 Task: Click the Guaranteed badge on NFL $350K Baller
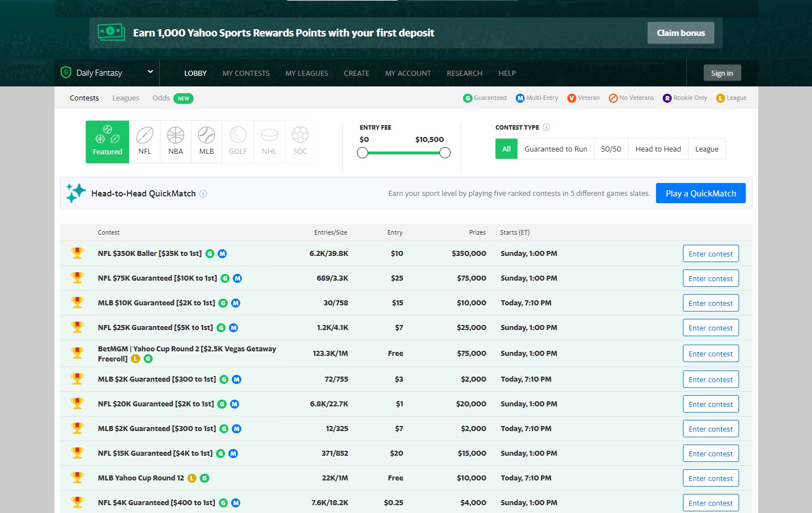(x=210, y=254)
